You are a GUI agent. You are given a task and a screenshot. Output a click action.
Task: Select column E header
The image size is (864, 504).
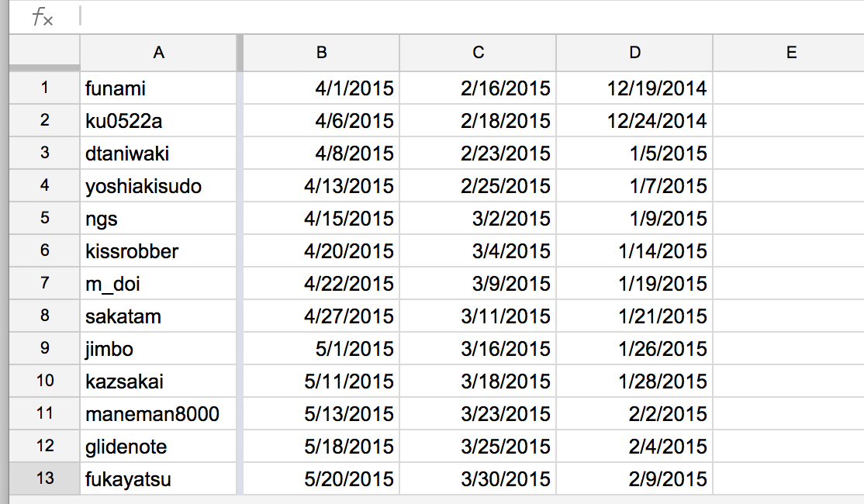(x=790, y=53)
